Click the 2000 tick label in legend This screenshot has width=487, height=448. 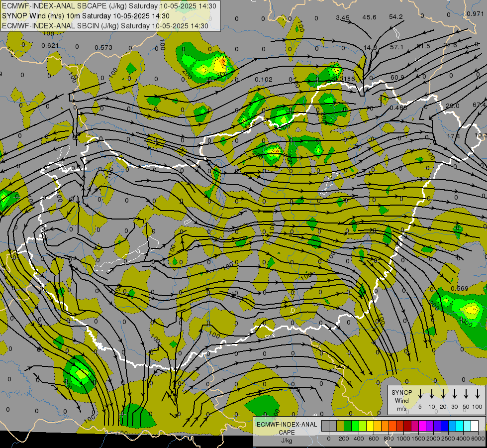pyautogui.click(x=433, y=439)
